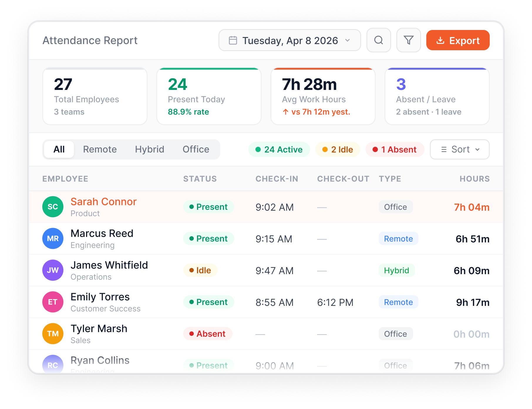Open the date picker dropdown
This screenshot has width=532, height=409.
[289, 40]
